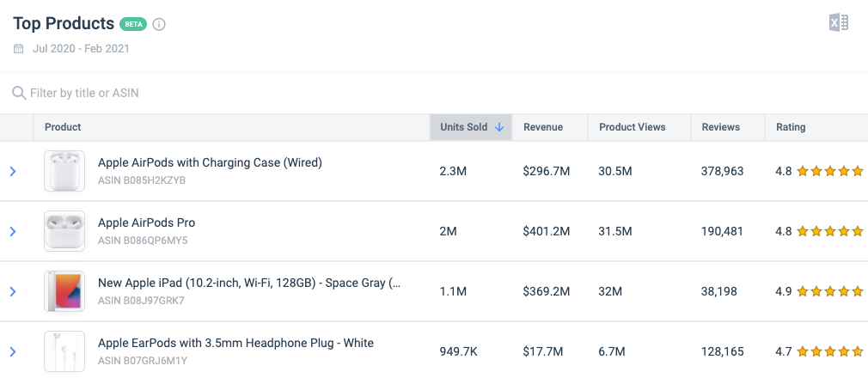This screenshot has height=378, width=868.
Task: Expand the Apple AirPods with Charging Case row
Action: click(13, 172)
